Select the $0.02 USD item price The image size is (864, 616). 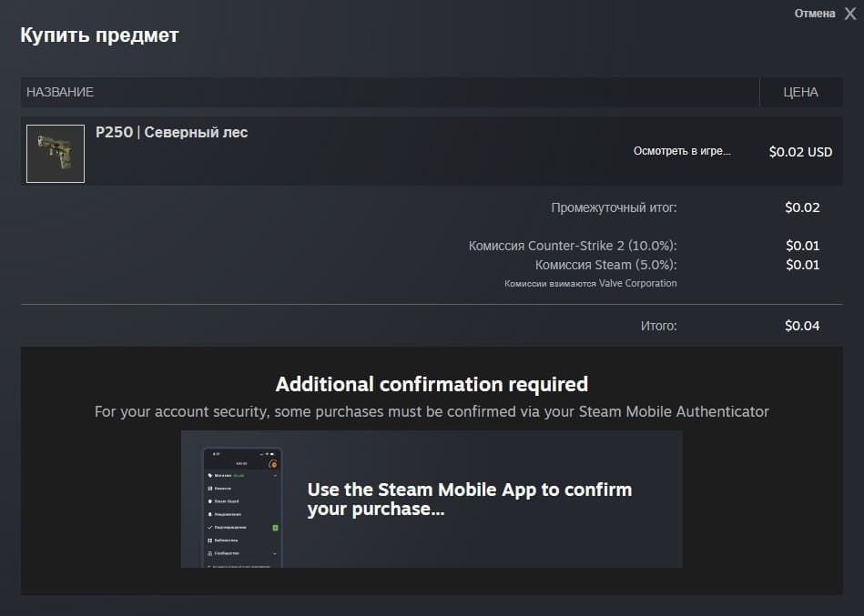(800, 152)
